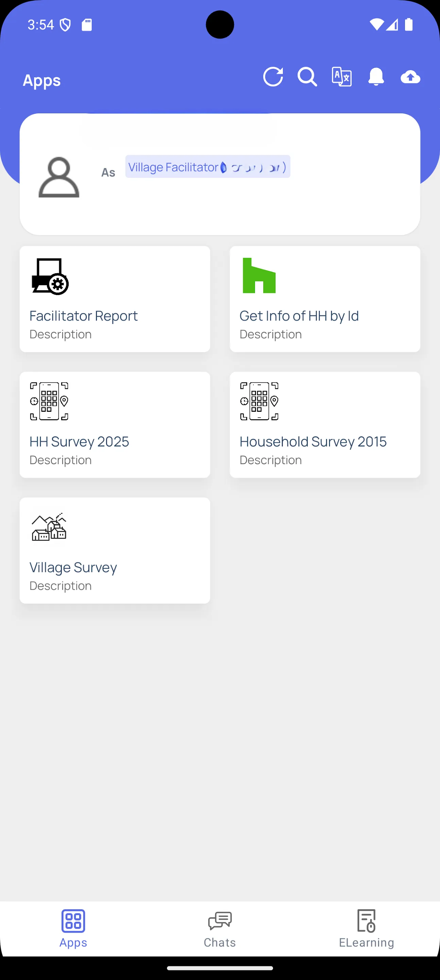Tap the SD card status icon
Screen dimensions: 440x980
pos(87,25)
